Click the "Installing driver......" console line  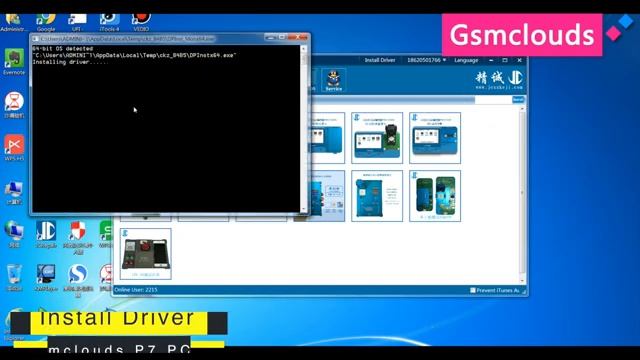[70, 62]
